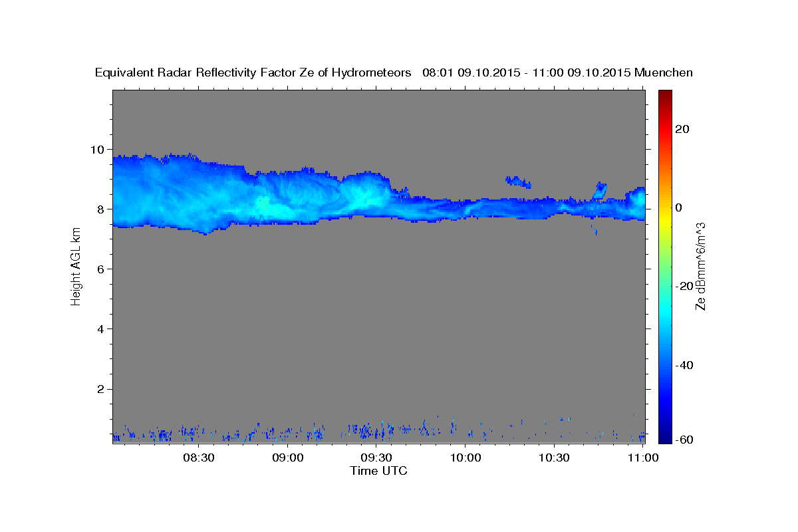Click the '09:30' time tick label
The image size is (798, 532).
click(376, 458)
